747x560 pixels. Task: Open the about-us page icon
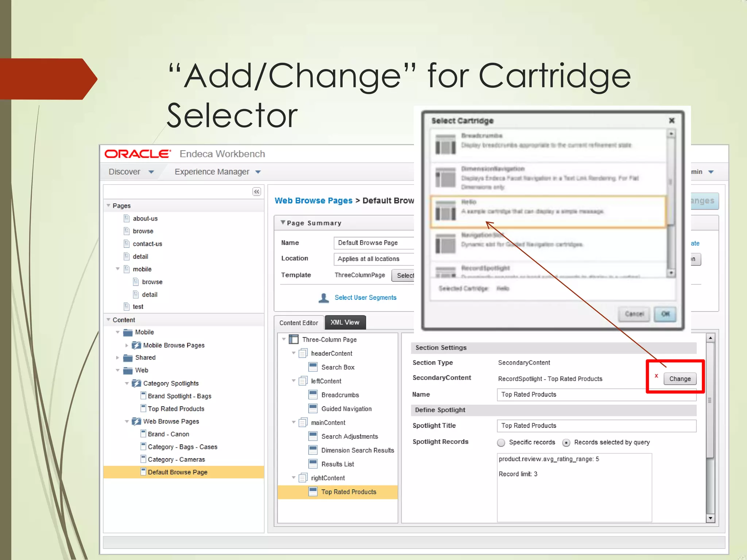pyautogui.click(x=127, y=218)
